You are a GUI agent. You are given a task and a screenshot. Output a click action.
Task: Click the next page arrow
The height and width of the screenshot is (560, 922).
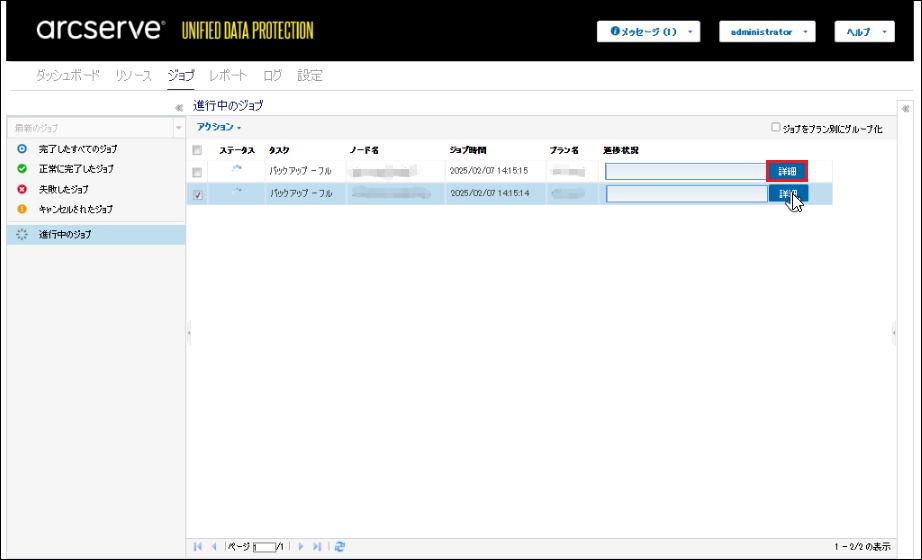click(x=301, y=547)
